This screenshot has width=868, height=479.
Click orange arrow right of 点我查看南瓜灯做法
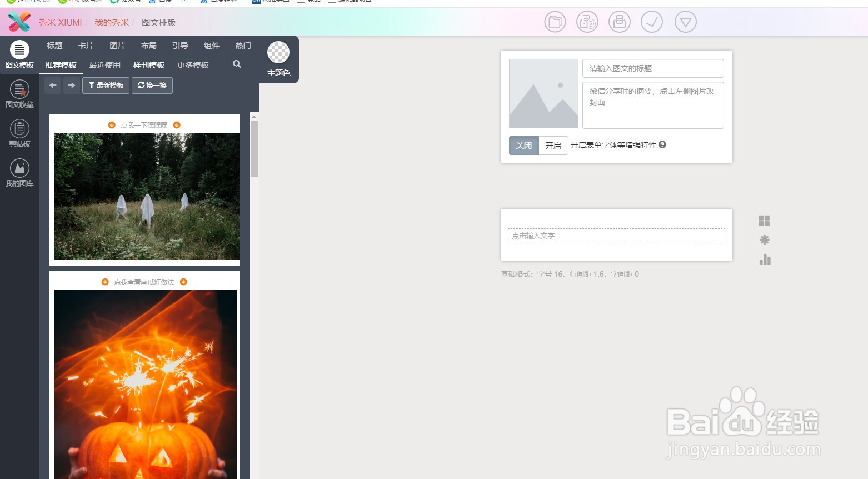click(183, 282)
